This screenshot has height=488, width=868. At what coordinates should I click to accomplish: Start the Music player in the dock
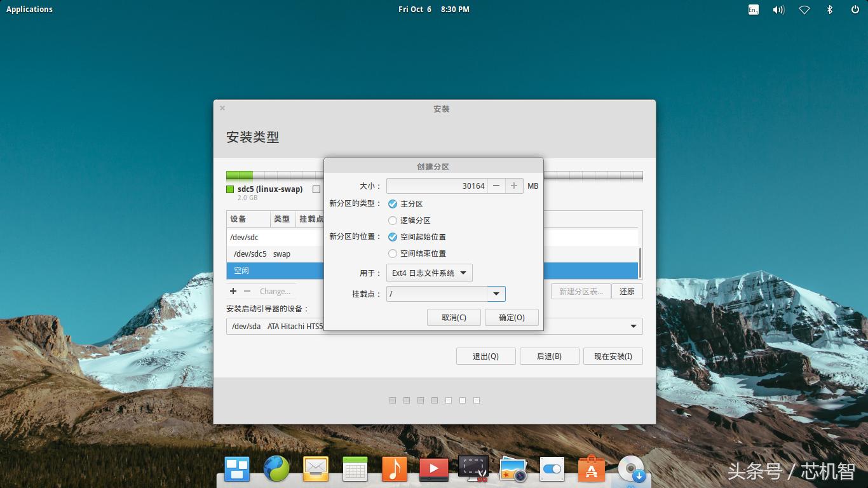394,468
